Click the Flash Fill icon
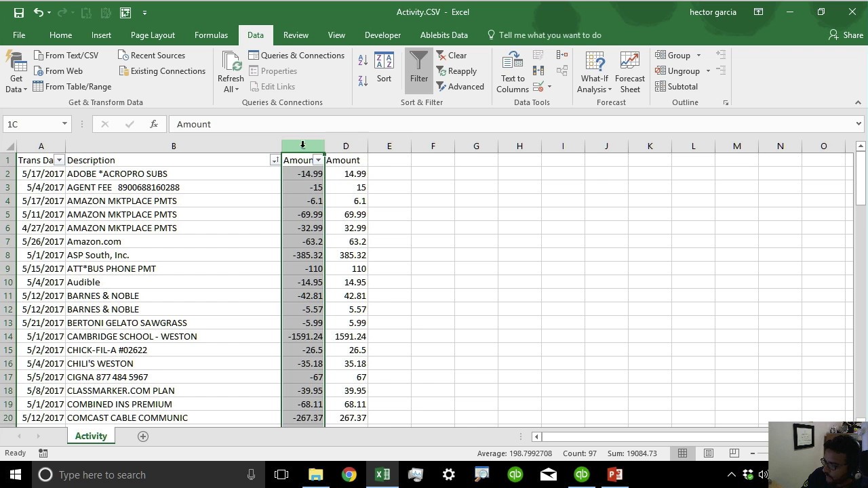 click(538, 56)
